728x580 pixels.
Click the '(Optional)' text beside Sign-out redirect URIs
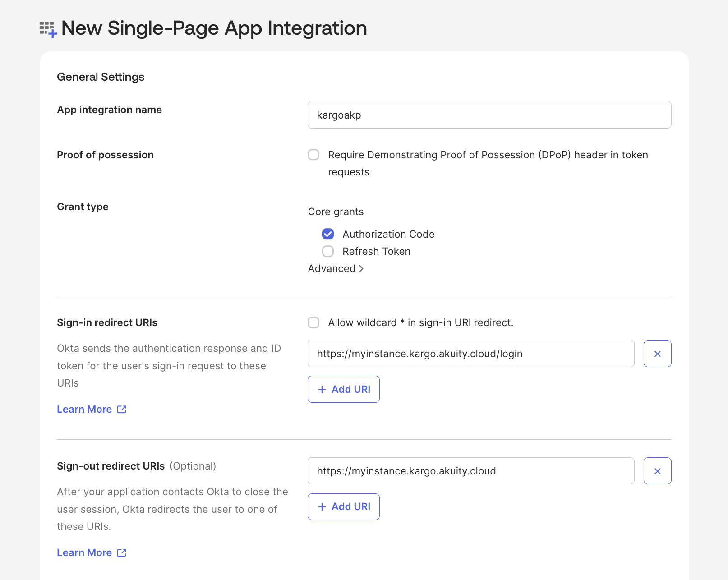[193, 466]
